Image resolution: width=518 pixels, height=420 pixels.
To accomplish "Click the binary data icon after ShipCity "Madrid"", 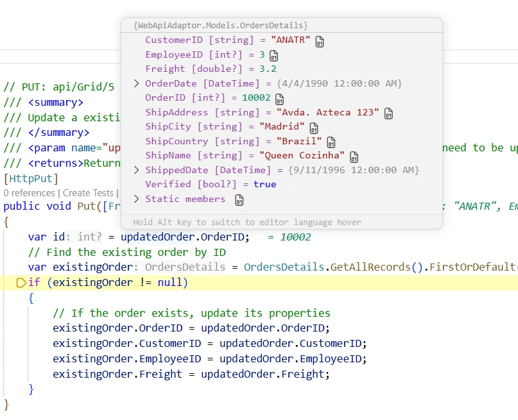I will pos(313,128).
